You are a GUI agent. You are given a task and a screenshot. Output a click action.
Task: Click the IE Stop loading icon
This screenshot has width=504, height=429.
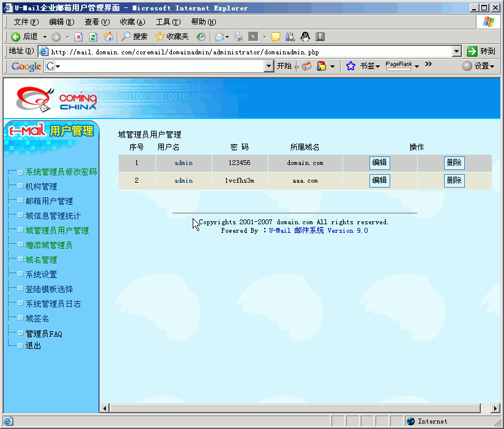tap(78, 37)
